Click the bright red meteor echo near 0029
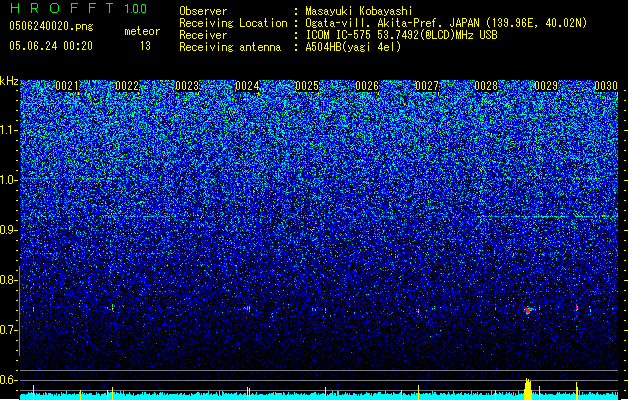Viewport: 629px width, 400px height. click(x=528, y=310)
